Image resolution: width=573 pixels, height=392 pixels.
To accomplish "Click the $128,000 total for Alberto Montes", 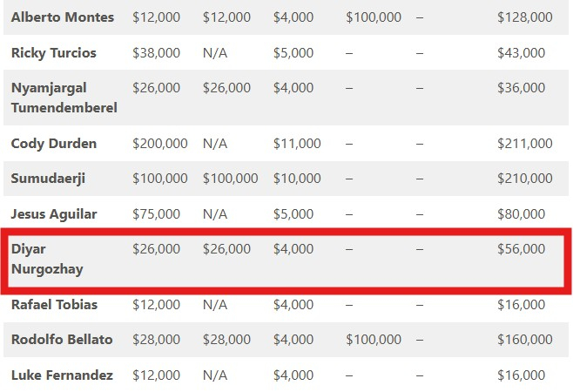I will [524, 17].
